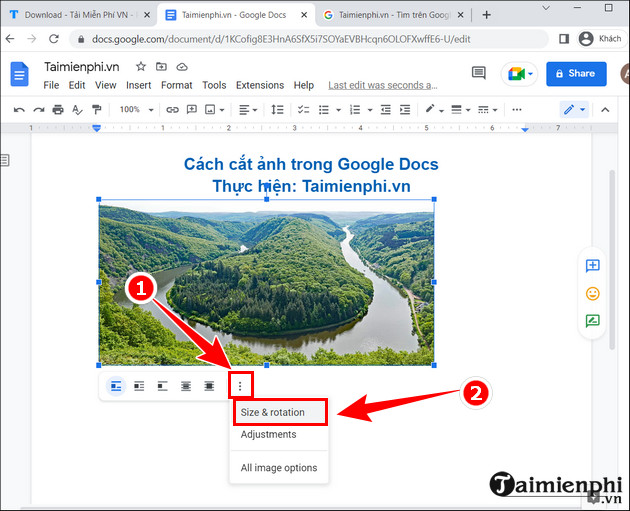Screen dimensions: 630x511
Task: Click the Move to folder icon
Action: coord(162,66)
